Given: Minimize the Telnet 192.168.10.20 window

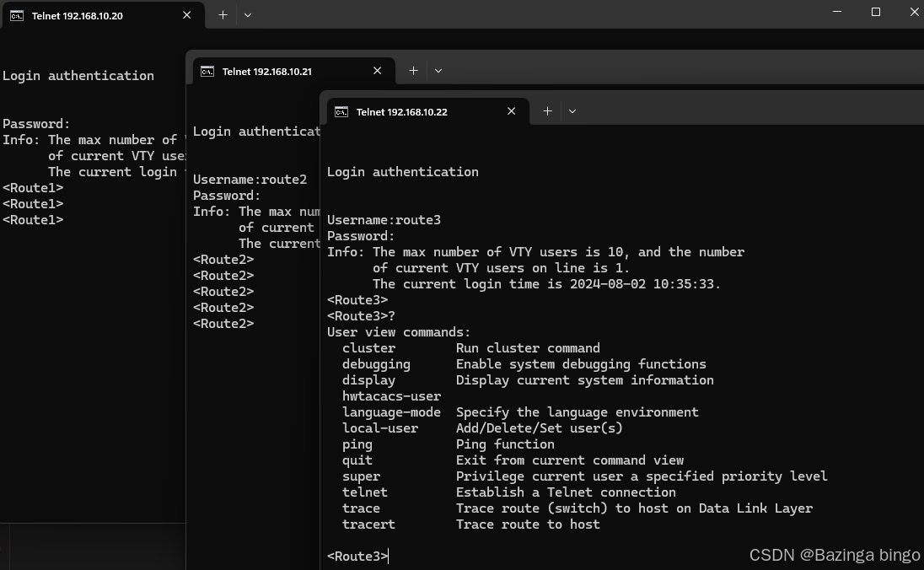Looking at the screenshot, I should [x=837, y=12].
